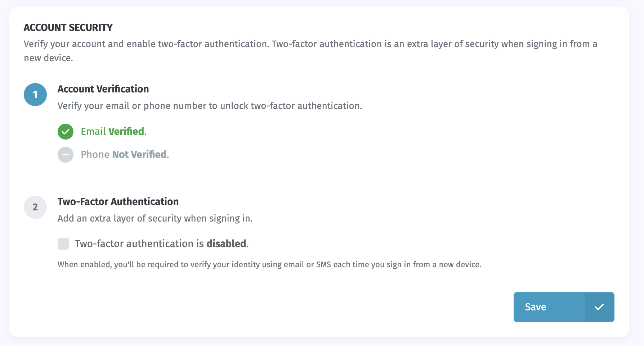This screenshot has width=644, height=346.
Task: Click 'Email Verified' status text
Action: 113,131
